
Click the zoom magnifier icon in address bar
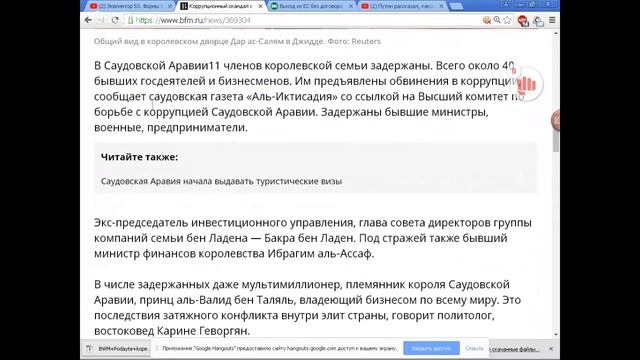tap(497, 20)
